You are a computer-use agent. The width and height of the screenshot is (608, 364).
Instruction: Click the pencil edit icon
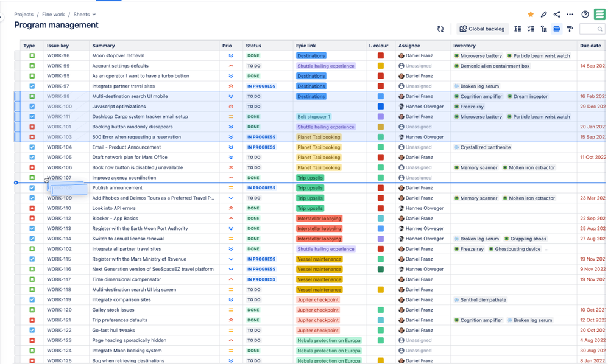tap(544, 15)
